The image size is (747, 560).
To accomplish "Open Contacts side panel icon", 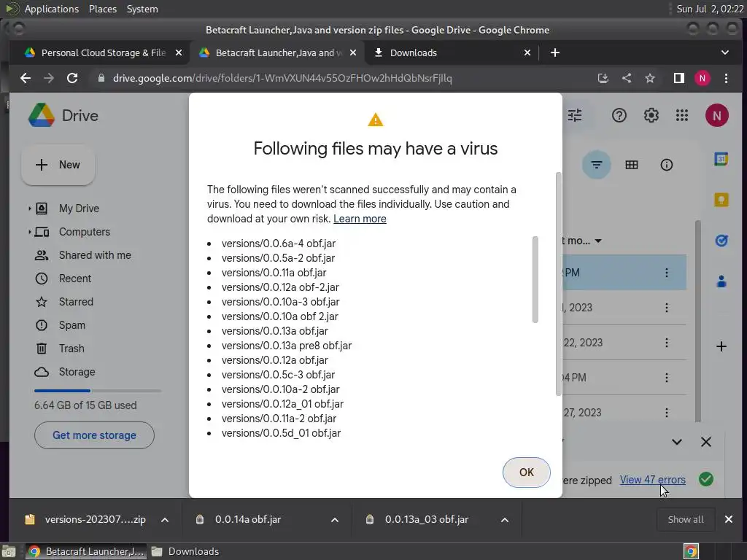I will (721, 281).
